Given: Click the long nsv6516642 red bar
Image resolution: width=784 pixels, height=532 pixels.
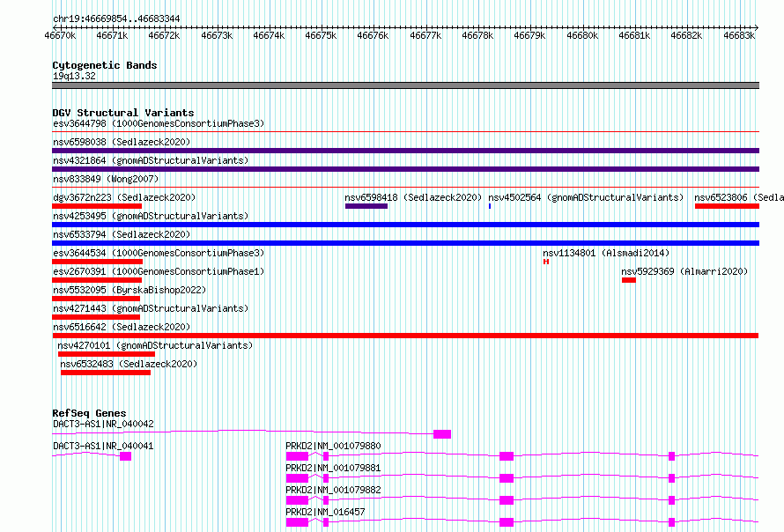Looking at the screenshot, I should click(405, 336).
